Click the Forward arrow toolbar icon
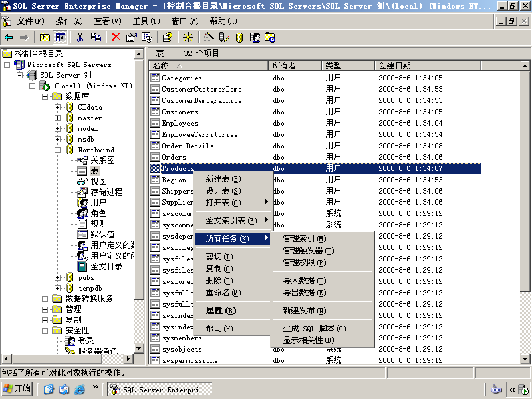The image size is (532, 399). click(24, 37)
